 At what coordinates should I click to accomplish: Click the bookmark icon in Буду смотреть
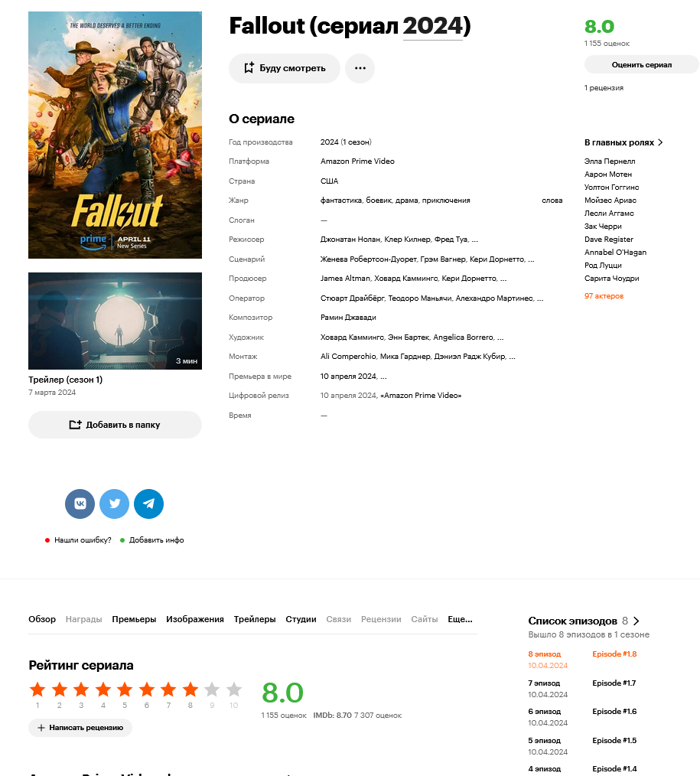(x=249, y=68)
